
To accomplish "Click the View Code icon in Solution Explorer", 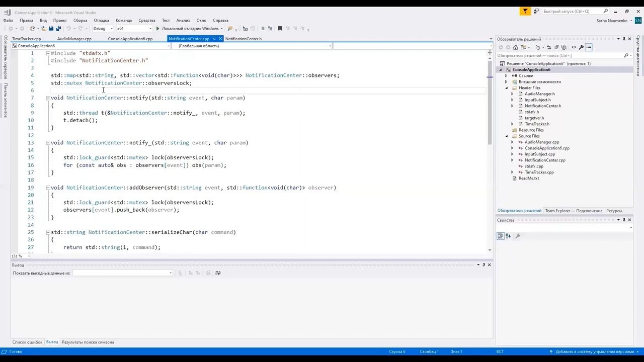I will pos(574,47).
